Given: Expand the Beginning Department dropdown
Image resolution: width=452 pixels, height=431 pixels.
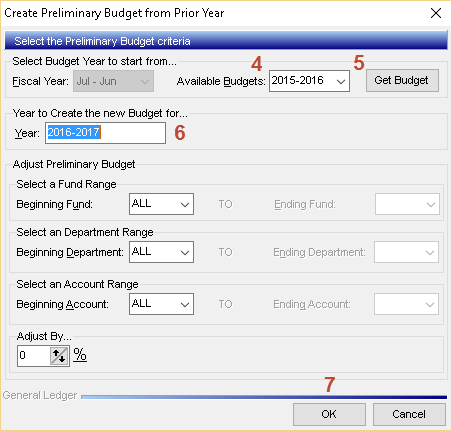Looking at the screenshot, I should 161,252.
